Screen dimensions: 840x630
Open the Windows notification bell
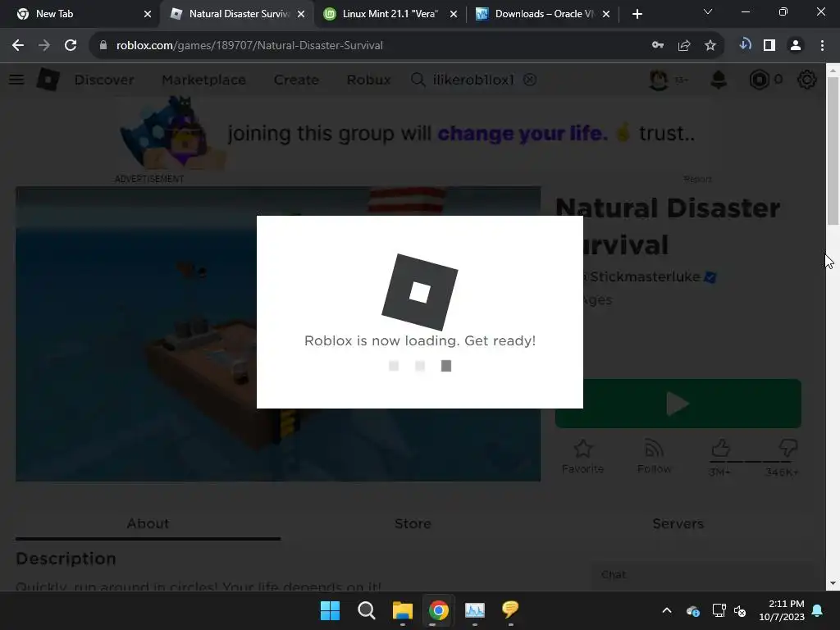tap(818, 610)
